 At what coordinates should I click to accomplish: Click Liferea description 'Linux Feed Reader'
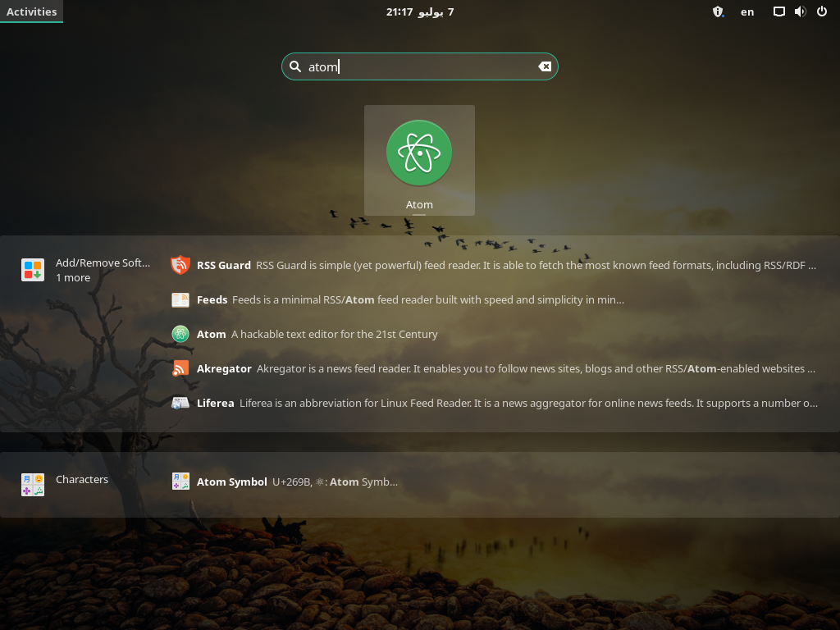pos(529,404)
